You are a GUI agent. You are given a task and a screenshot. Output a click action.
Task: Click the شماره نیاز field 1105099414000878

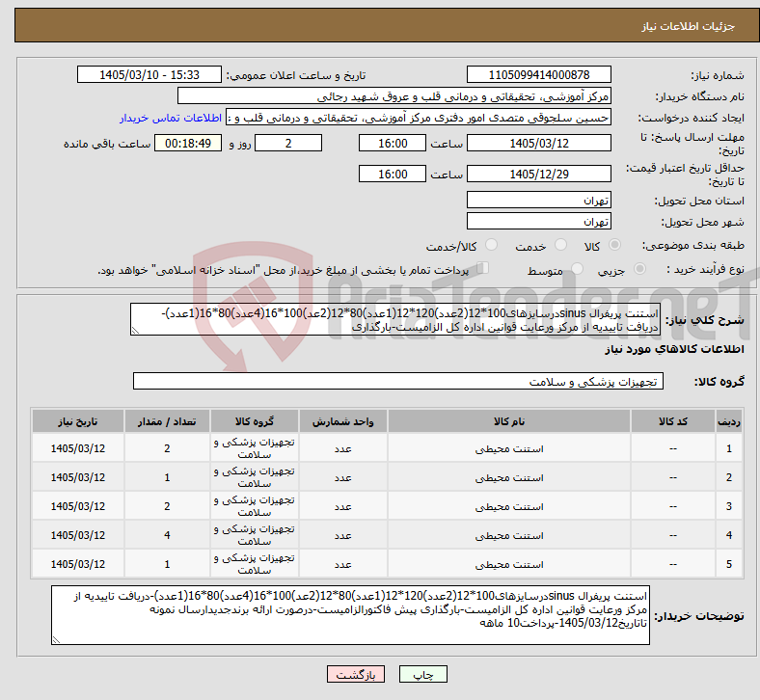pyautogui.click(x=538, y=74)
